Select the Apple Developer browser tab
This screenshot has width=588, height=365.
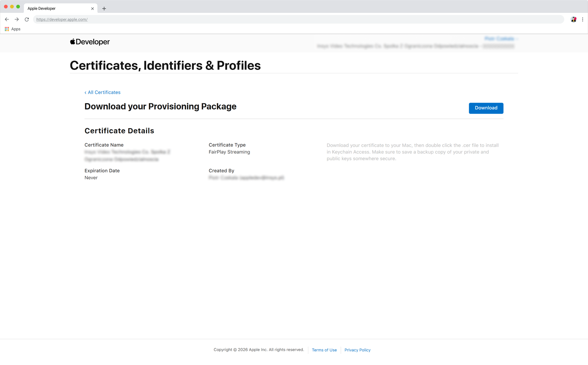pyautogui.click(x=61, y=9)
